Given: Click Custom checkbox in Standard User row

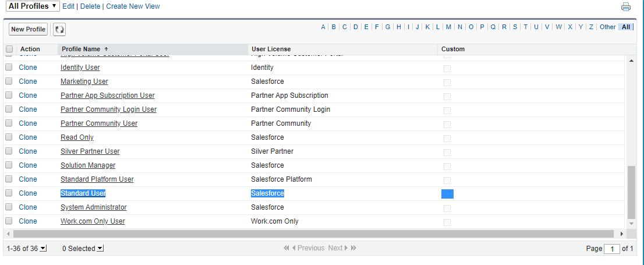Looking at the screenshot, I should [x=447, y=193].
